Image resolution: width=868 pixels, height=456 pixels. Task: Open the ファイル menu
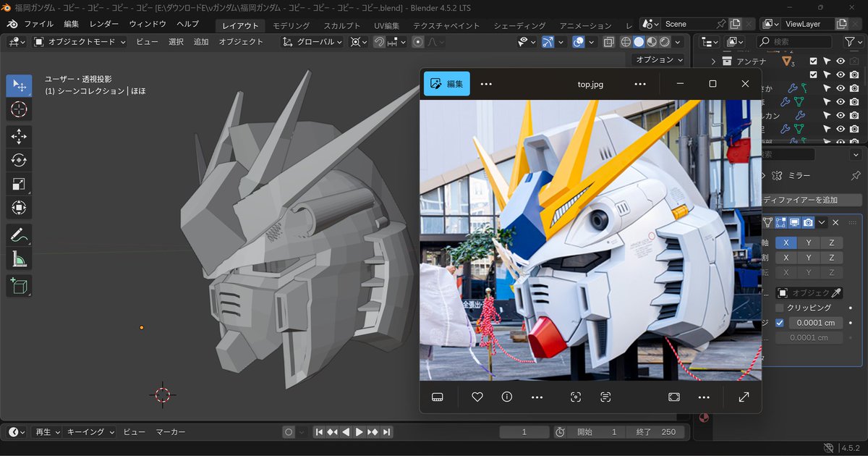click(x=38, y=24)
